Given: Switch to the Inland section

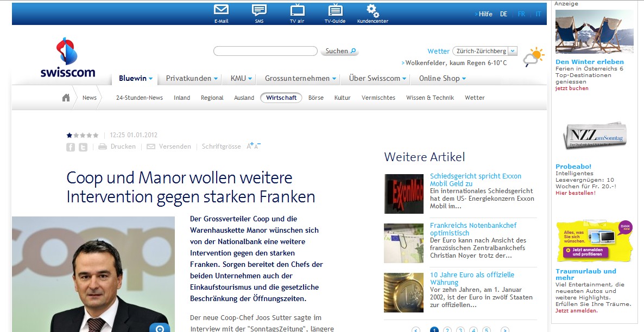Looking at the screenshot, I should [181, 98].
